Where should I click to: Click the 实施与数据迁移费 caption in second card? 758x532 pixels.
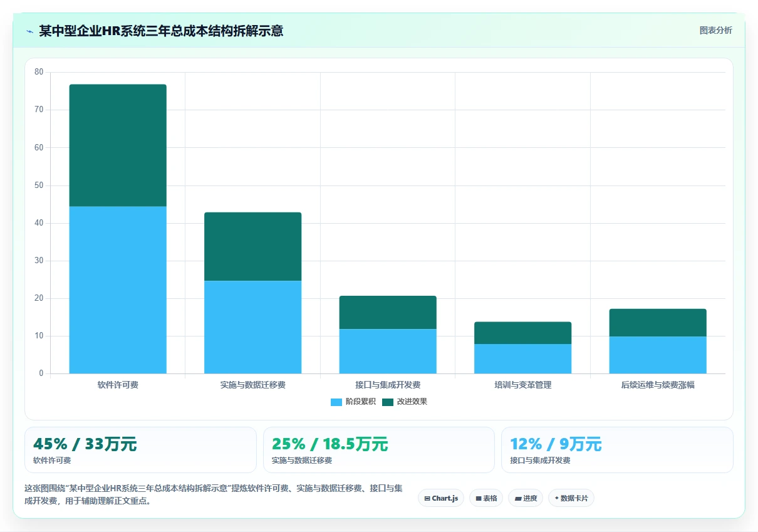tap(302, 461)
